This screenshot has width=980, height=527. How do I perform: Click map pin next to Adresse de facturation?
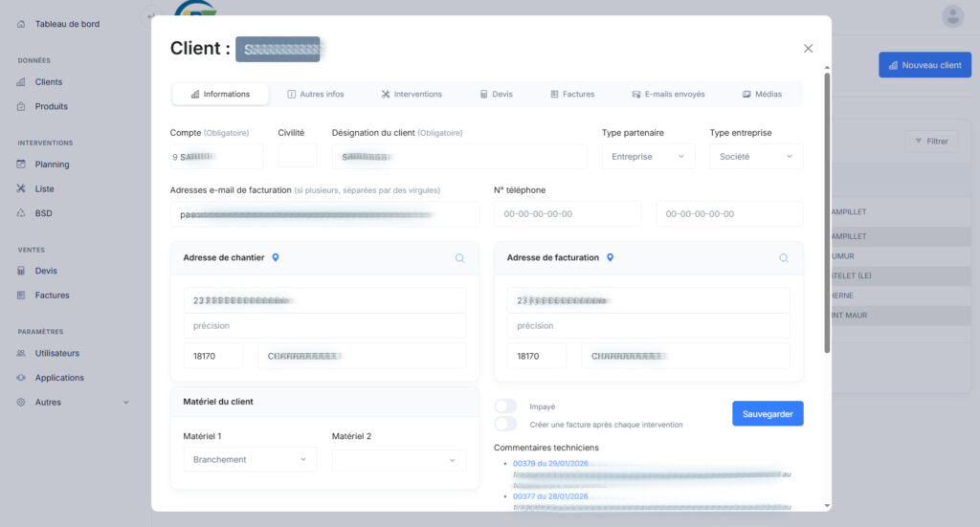[x=610, y=257]
